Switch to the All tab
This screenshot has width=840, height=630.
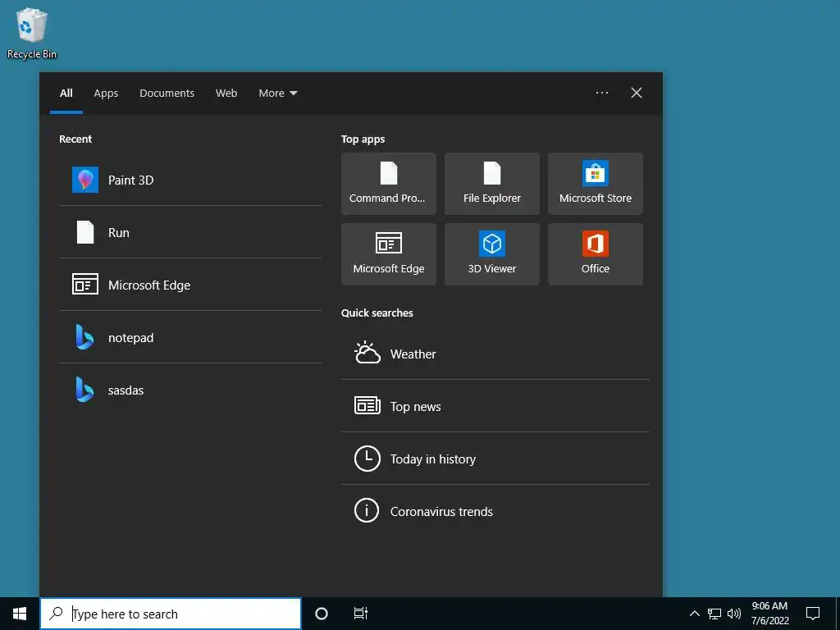66,94
